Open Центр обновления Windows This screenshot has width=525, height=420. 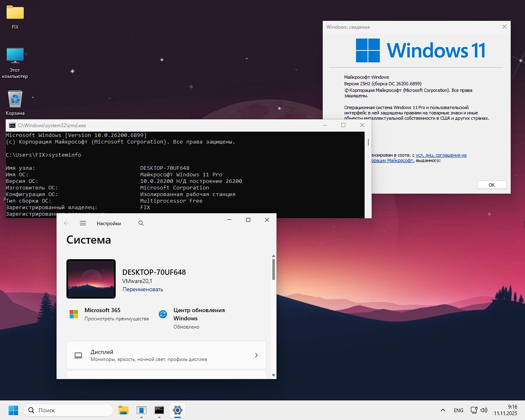point(199,314)
